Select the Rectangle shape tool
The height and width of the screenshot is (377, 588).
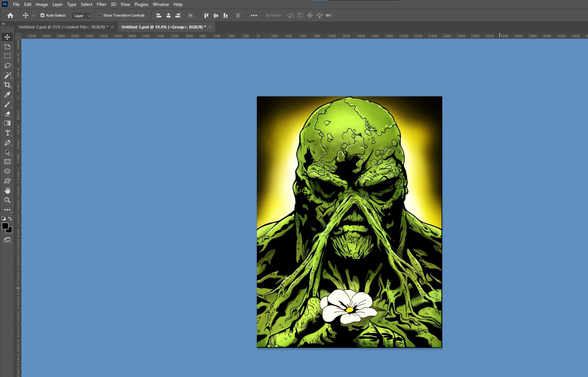[7, 162]
